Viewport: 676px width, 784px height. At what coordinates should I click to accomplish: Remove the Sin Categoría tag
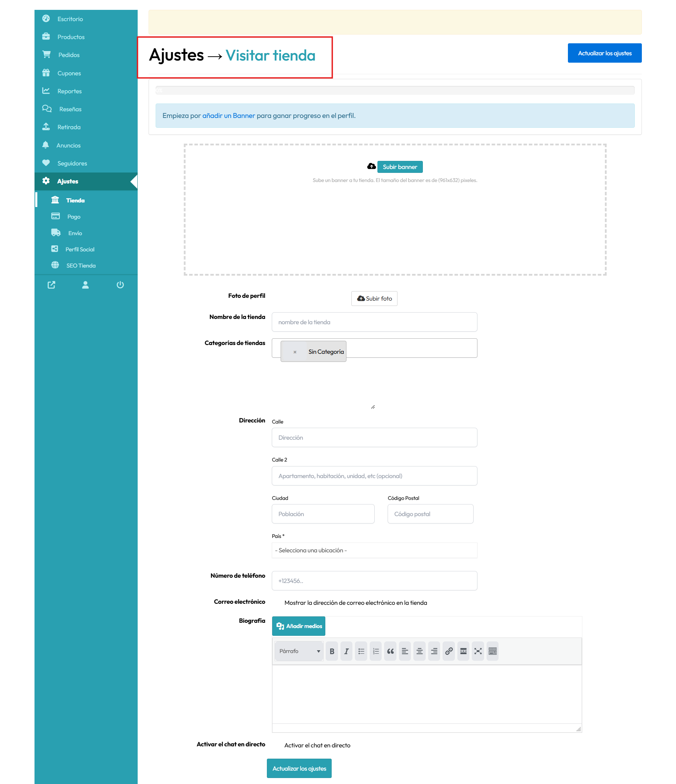click(295, 352)
